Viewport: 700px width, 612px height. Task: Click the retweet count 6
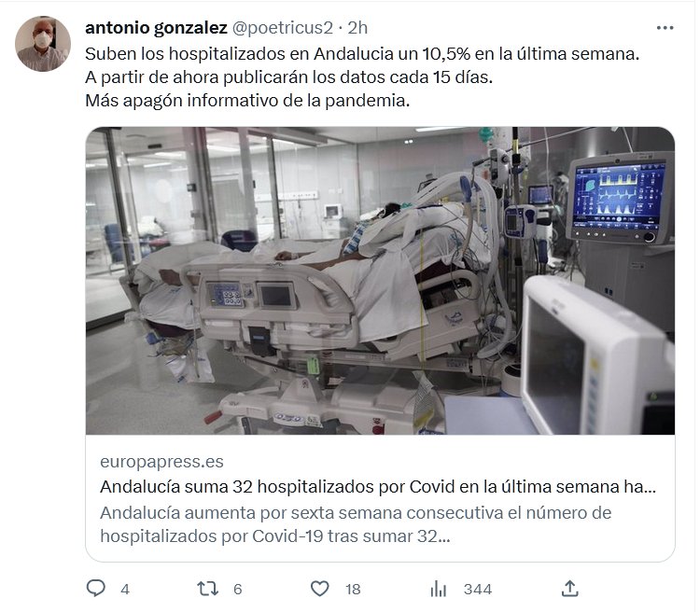coord(238,590)
